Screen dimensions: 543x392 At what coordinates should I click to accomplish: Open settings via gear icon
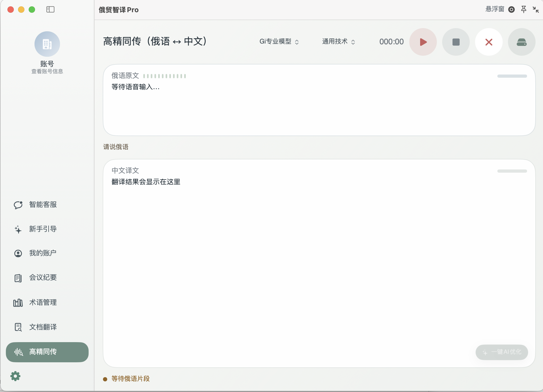click(15, 376)
